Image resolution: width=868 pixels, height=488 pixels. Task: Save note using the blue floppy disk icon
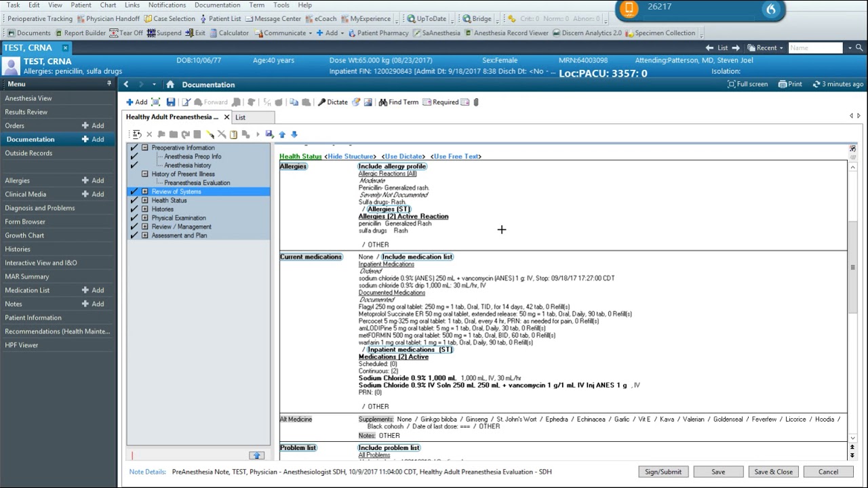coord(171,102)
